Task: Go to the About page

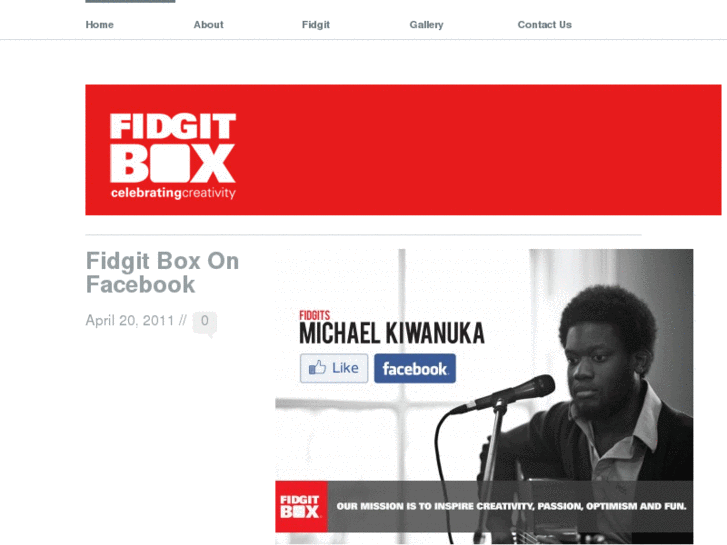Action: point(208,25)
